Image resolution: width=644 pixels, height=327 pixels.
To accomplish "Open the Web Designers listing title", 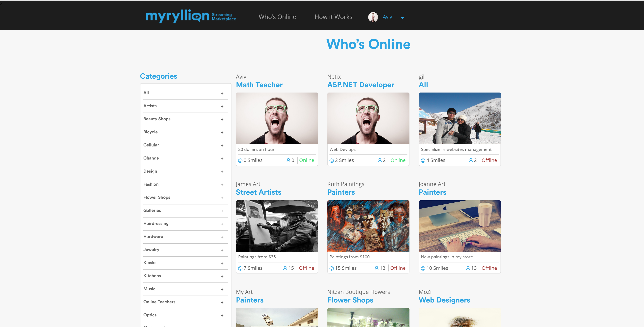I will 444,300.
